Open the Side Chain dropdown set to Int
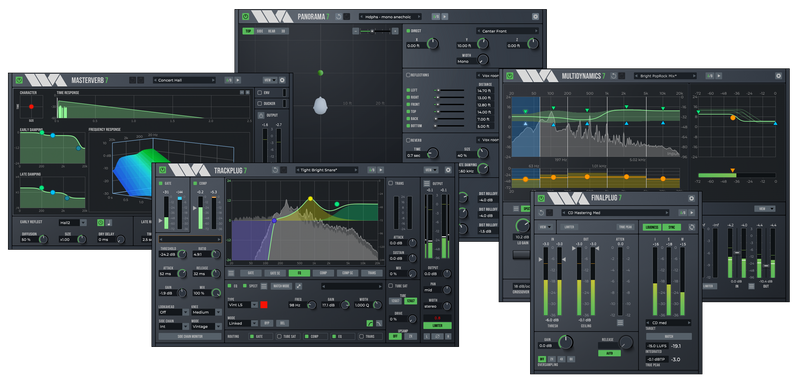This screenshot has height=378, width=800. tap(173, 325)
